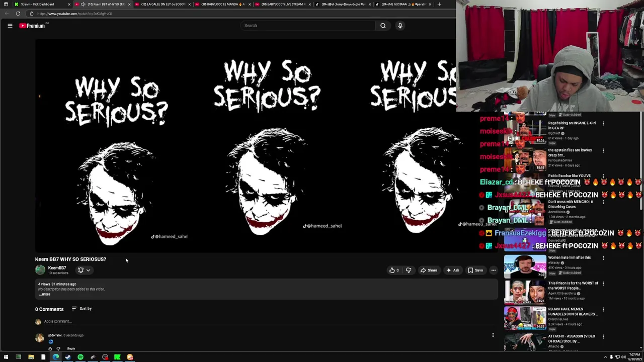This screenshot has height=362, width=644.
Task: Open menu for the epstein files video
Action: pyautogui.click(x=603, y=150)
